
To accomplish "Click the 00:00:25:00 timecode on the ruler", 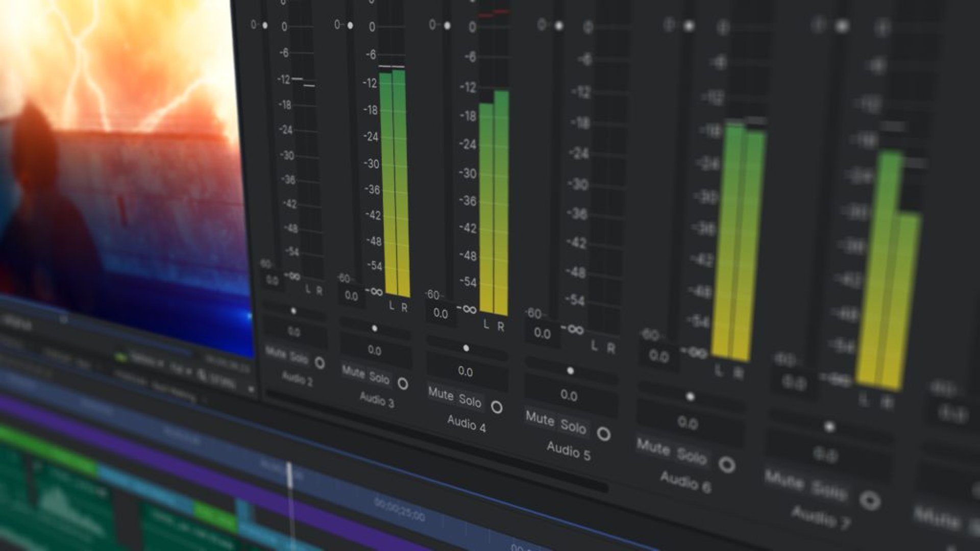I will coord(399,509).
